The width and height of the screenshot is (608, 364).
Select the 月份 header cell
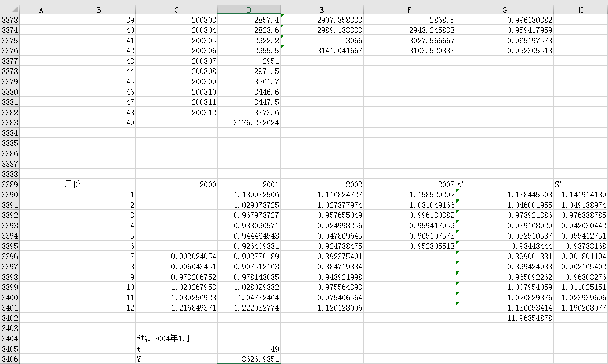99,185
